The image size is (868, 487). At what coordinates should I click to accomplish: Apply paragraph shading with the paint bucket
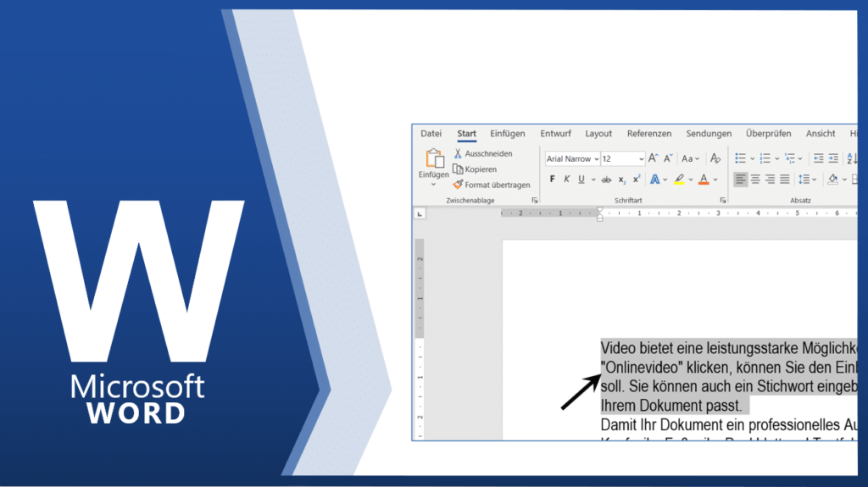point(832,179)
